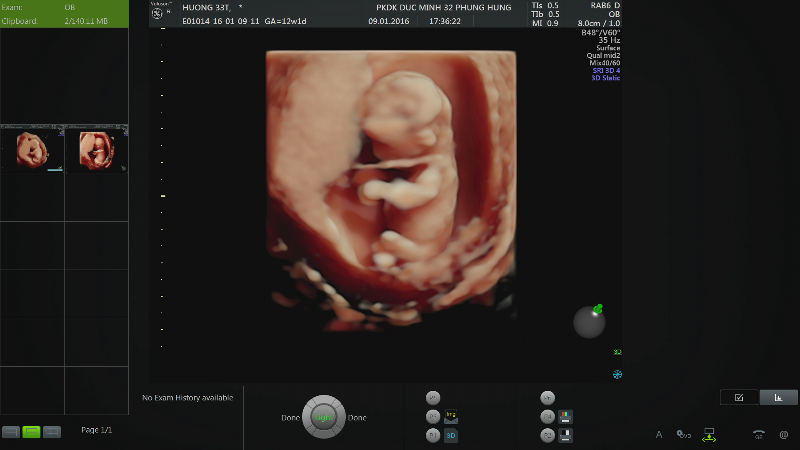This screenshot has height=450, width=800.
Task: Select the green active clipboard layout button
Action: (x=31, y=432)
